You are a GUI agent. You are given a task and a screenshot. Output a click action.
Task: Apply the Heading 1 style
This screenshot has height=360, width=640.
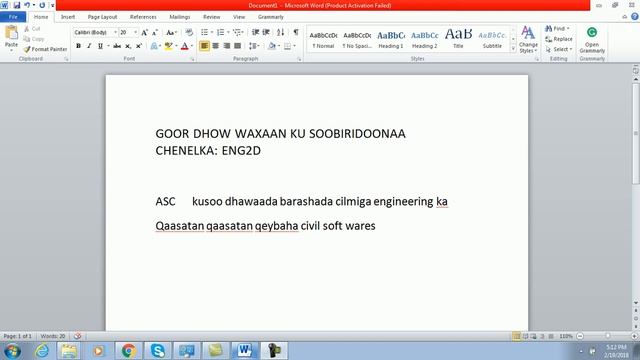pos(391,39)
